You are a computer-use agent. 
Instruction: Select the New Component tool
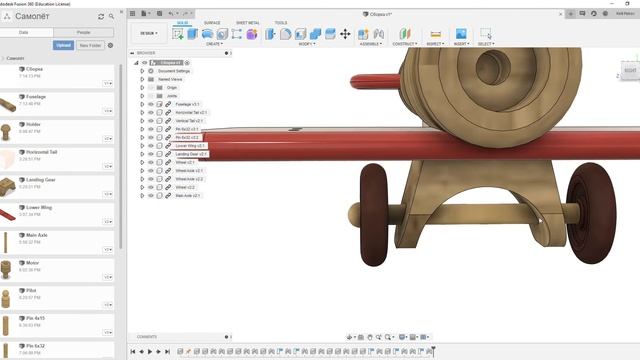[363, 34]
